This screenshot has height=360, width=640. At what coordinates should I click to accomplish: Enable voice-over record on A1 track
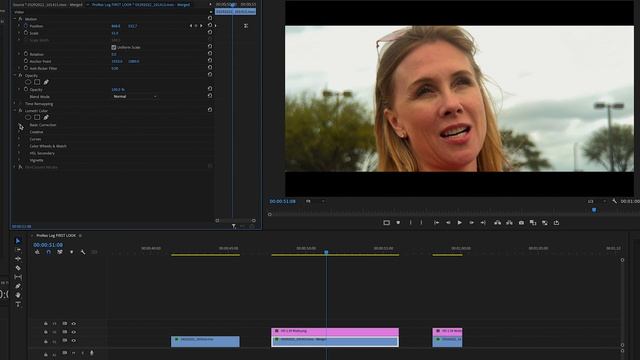[91, 353]
